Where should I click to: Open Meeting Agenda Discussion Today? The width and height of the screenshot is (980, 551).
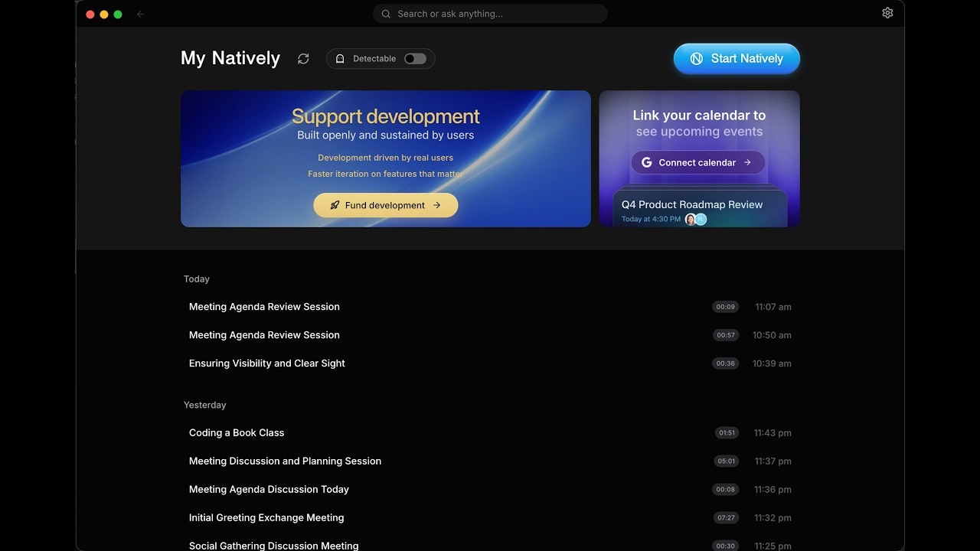490,490
